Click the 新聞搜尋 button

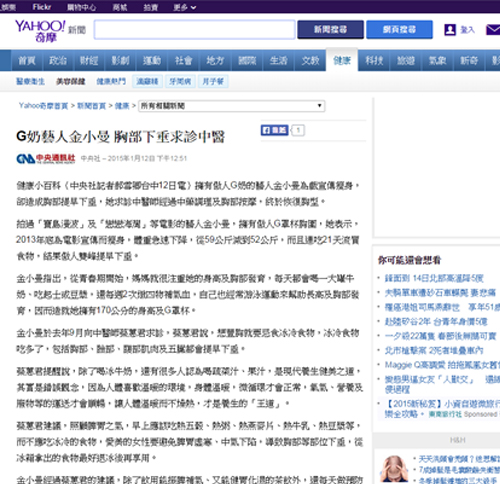click(330, 29)
